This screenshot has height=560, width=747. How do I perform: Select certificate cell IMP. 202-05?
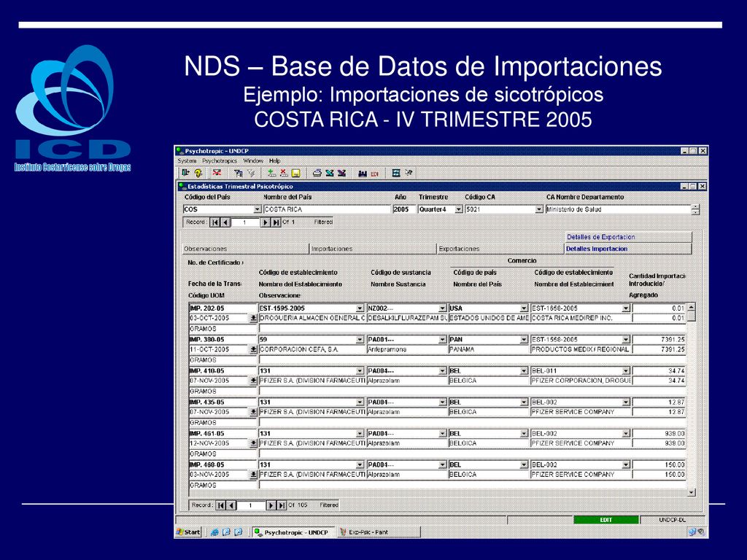(222, 308)
